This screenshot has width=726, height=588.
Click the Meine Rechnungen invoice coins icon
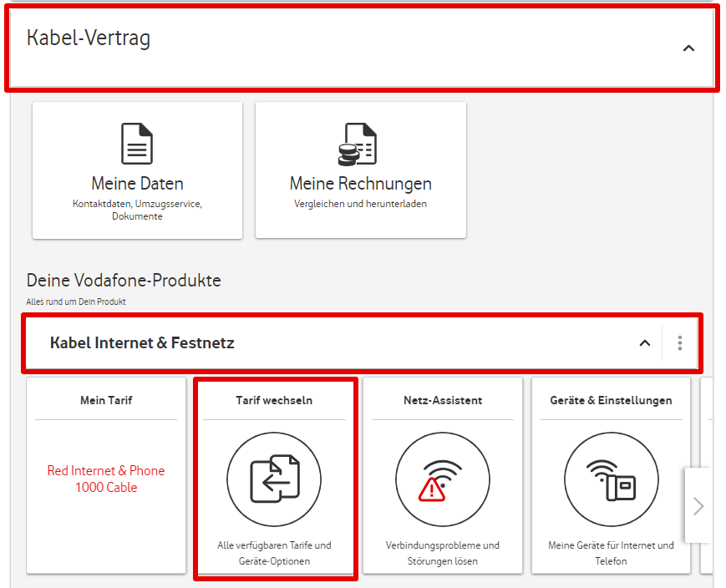click(358, 144)
